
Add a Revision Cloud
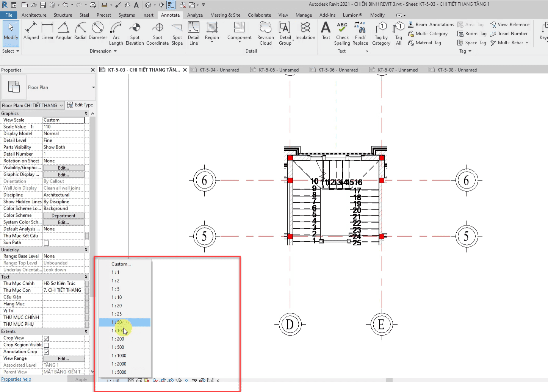point(266,33)
